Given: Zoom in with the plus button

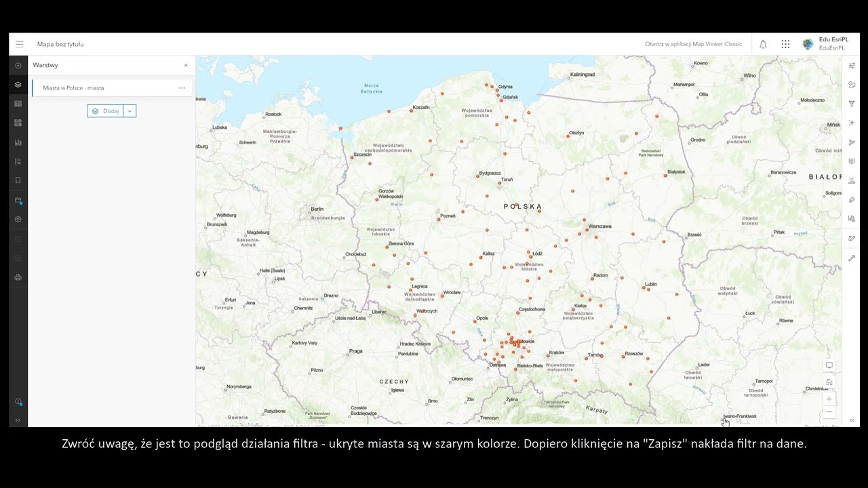Looking at the screenshot, I should [829, 399].
